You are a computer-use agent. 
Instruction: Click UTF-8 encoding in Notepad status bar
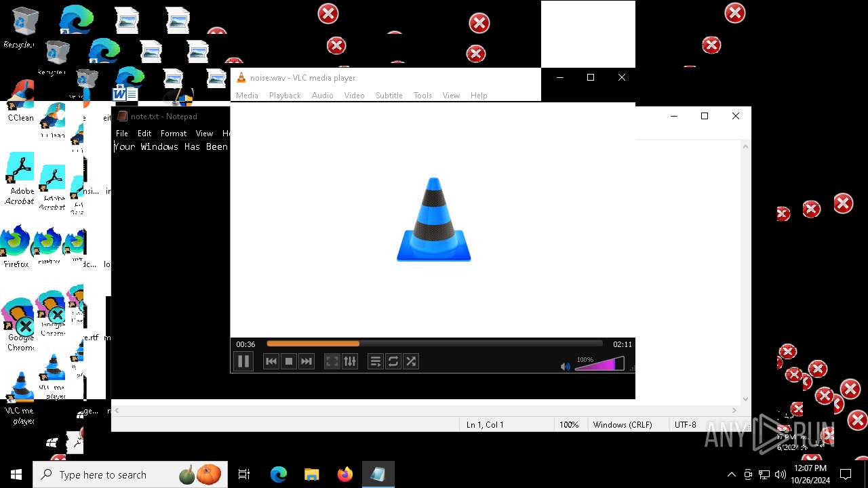(x=686, y=424)
